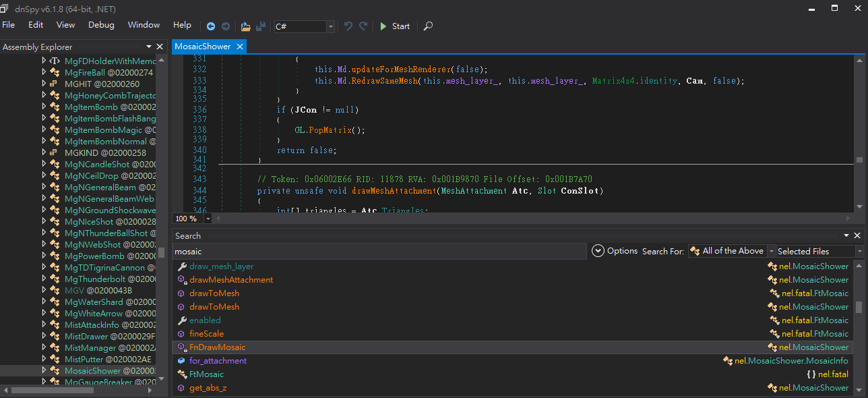Image resolution: width=868 pixels, height=398 pixels.
Task: Navigate back using the toolbar back arrow
Action: (x=211, y=26)
